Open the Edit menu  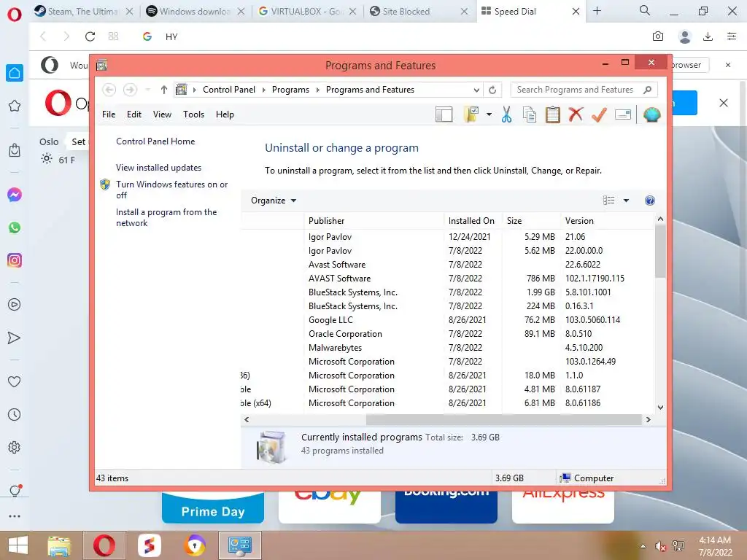(134, 114)
